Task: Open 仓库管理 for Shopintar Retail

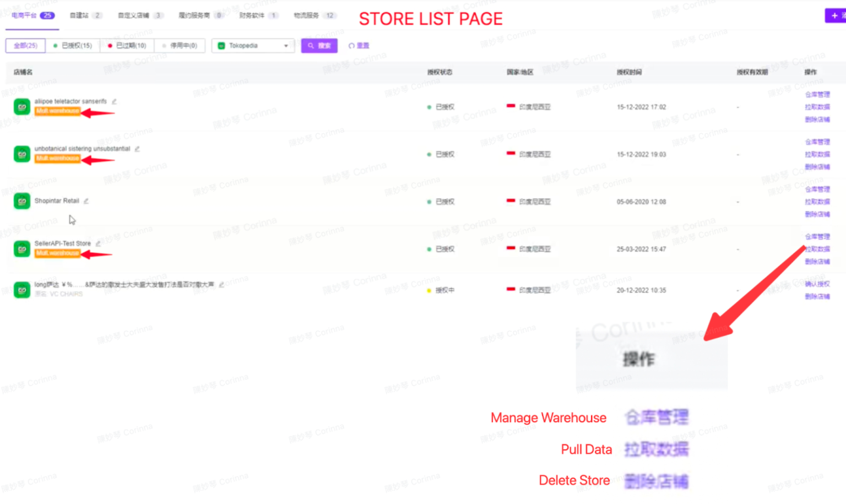Action: [817, 189]
